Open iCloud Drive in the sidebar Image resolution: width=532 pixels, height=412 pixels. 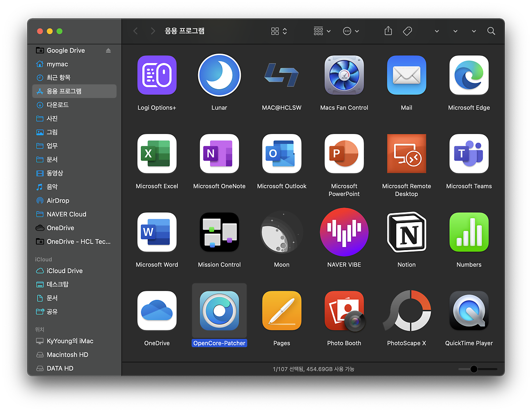tap(74, 271)
